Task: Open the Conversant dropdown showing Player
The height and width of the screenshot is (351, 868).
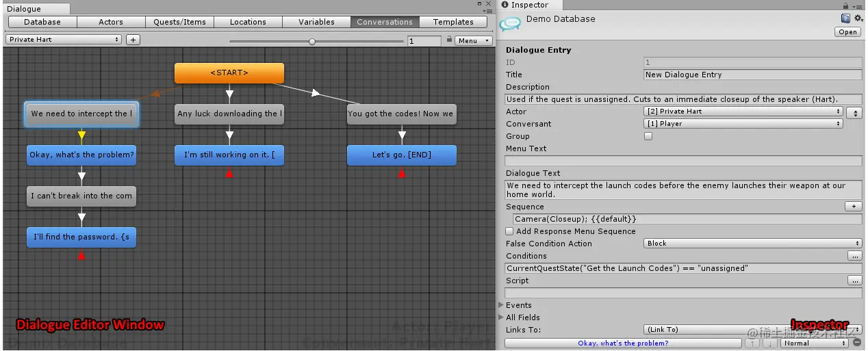Action: 743,124
